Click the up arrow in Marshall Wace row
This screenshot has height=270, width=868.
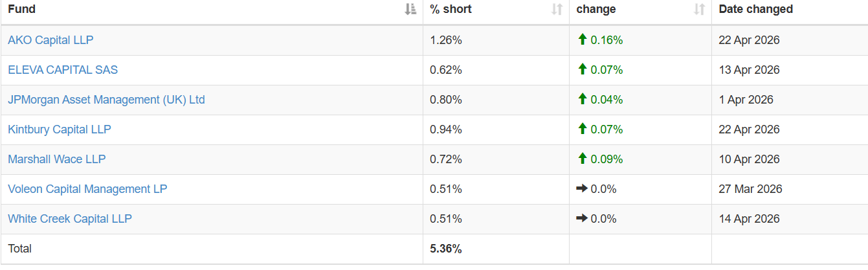pyautogui.click(x=582, y=159)
